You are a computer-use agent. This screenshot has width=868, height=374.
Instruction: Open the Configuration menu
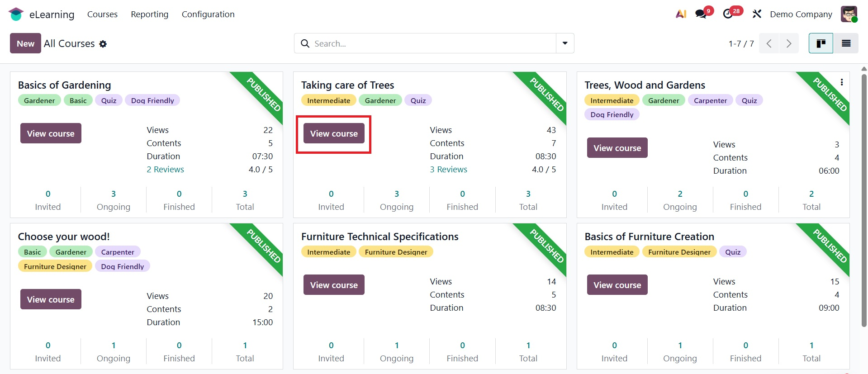[208, 14]
